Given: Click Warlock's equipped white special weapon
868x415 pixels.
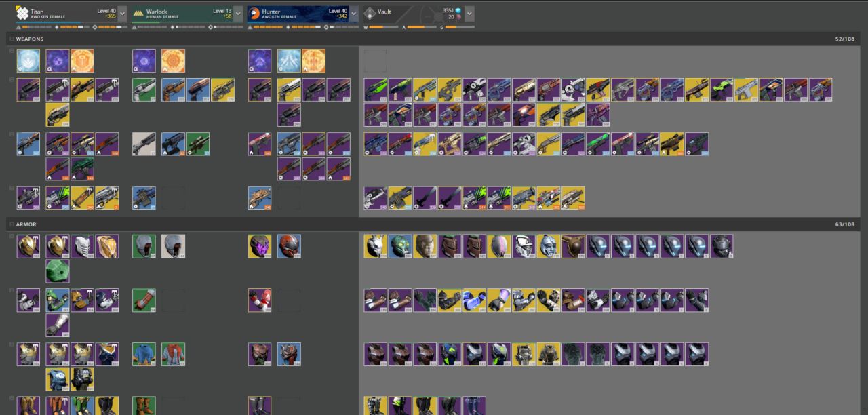Looking at the screenshot, I should 144,144.
